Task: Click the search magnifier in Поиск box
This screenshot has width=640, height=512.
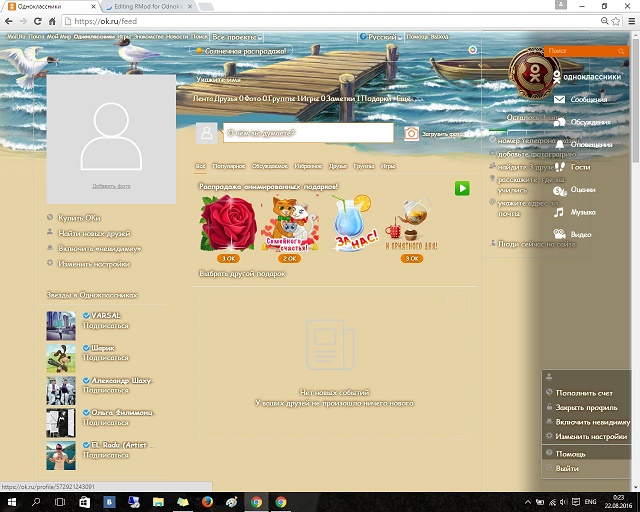Action: (621, 51)
